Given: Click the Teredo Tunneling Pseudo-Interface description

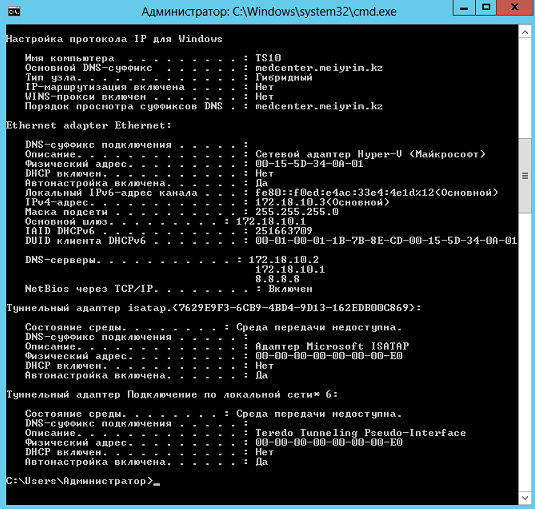Looking at the screenshot, I should (361, 433).
